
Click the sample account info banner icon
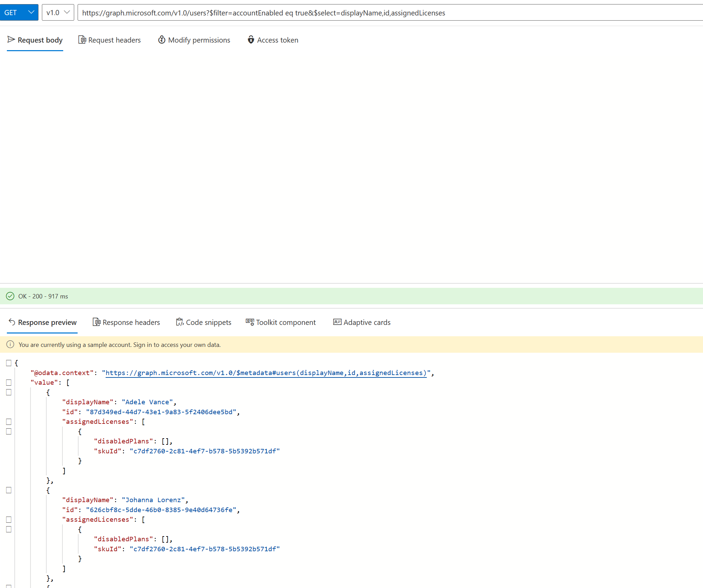pos(11,344)
